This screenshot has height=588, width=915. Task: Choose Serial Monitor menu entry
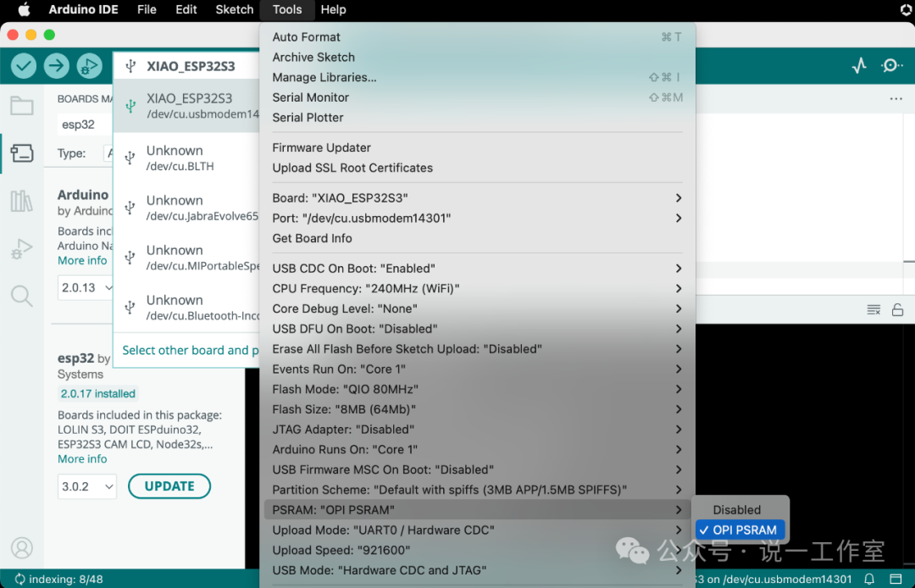coord(477,97)
